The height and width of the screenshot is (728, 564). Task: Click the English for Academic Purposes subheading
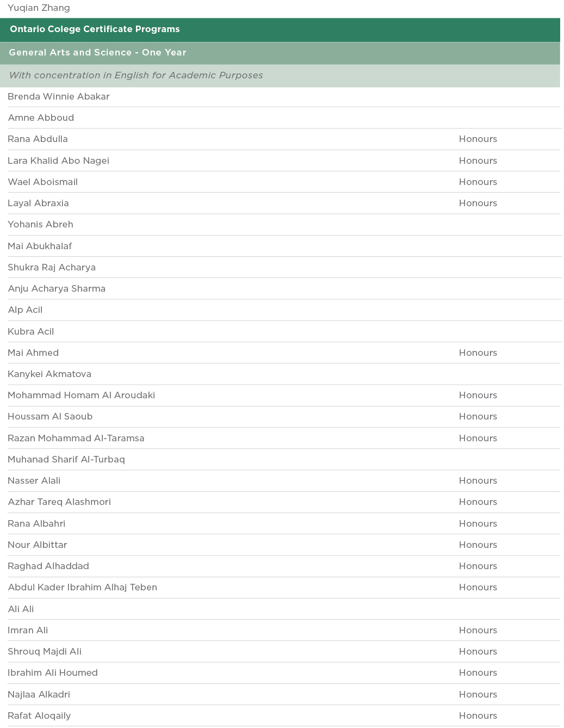(136, 76)
